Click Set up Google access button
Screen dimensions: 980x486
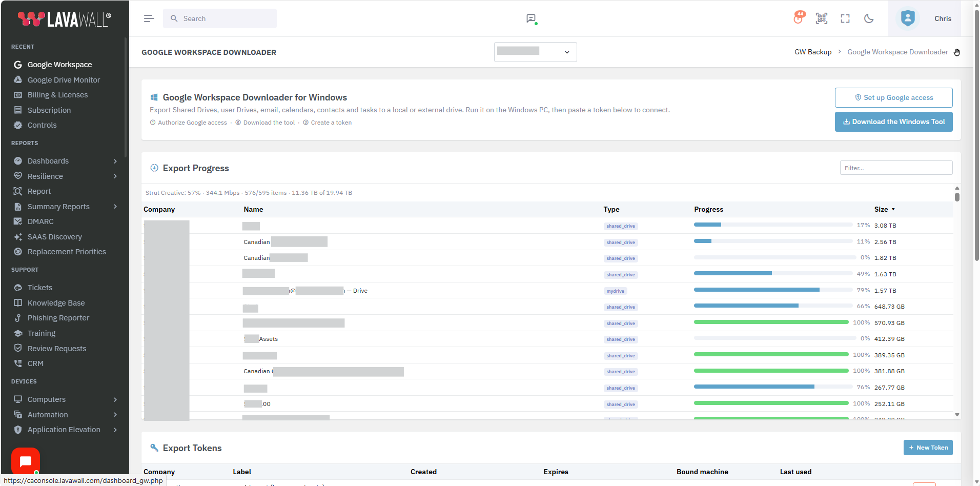pyautogui.click(x=894, y=97)
